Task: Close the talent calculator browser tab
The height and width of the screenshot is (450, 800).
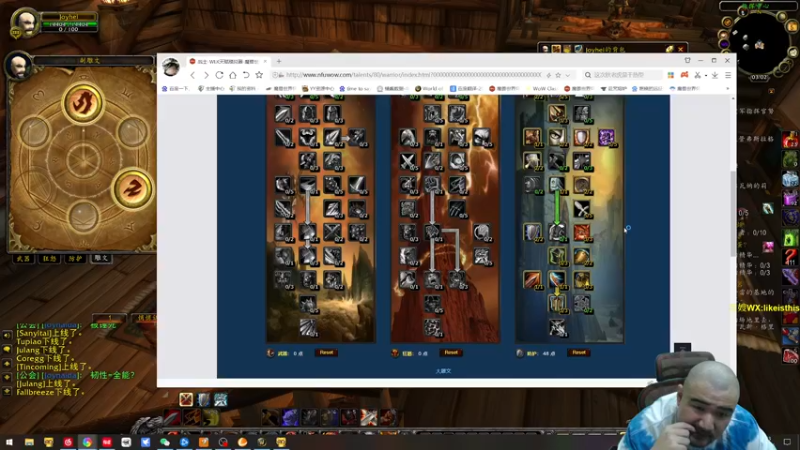Action: (x=265, y=61)
